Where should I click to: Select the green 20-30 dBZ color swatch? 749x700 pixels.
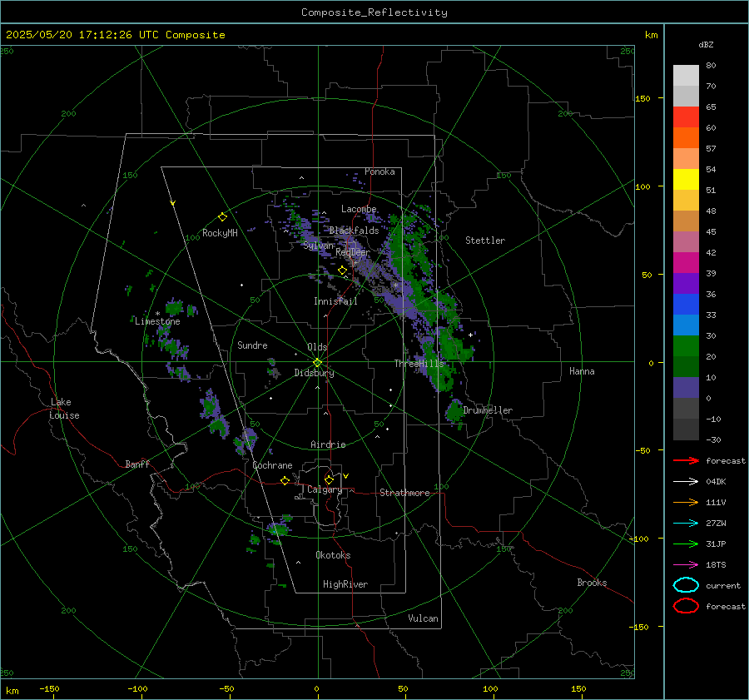coord(686,346)
